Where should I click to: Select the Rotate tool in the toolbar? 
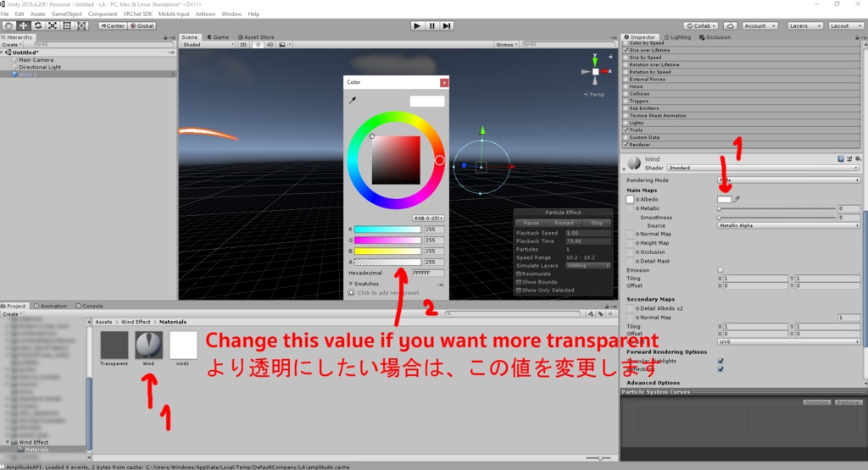(x=37, y=25)
